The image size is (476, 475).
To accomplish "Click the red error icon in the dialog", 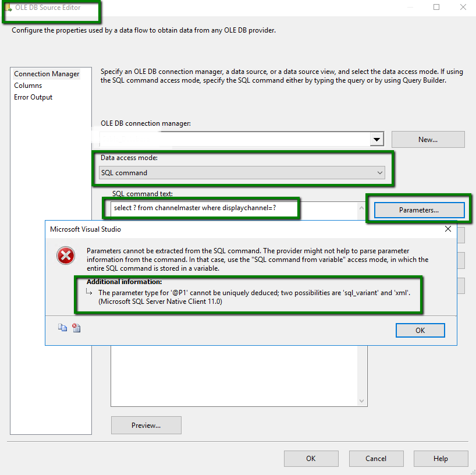I will [x=66, y=256].
